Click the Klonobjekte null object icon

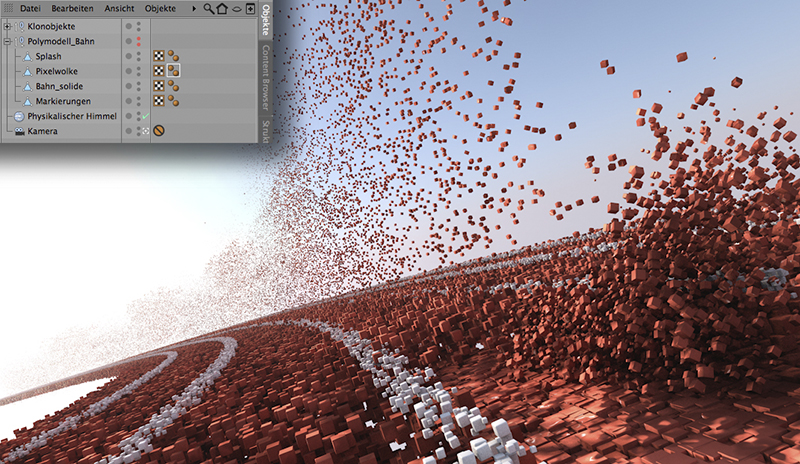pos(19,26)
